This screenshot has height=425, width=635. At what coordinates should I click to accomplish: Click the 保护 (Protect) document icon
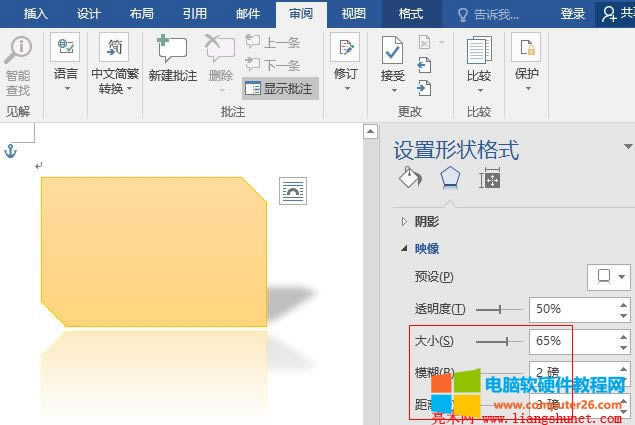[526, 50]
